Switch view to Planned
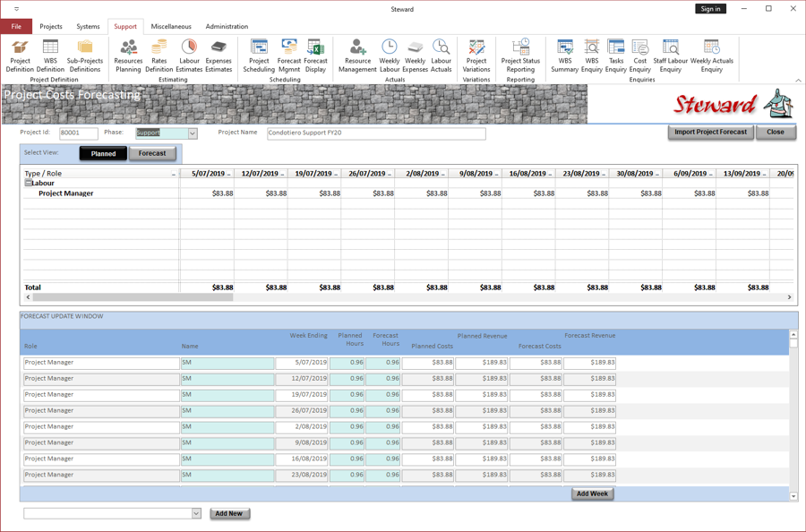 (103, 153)
